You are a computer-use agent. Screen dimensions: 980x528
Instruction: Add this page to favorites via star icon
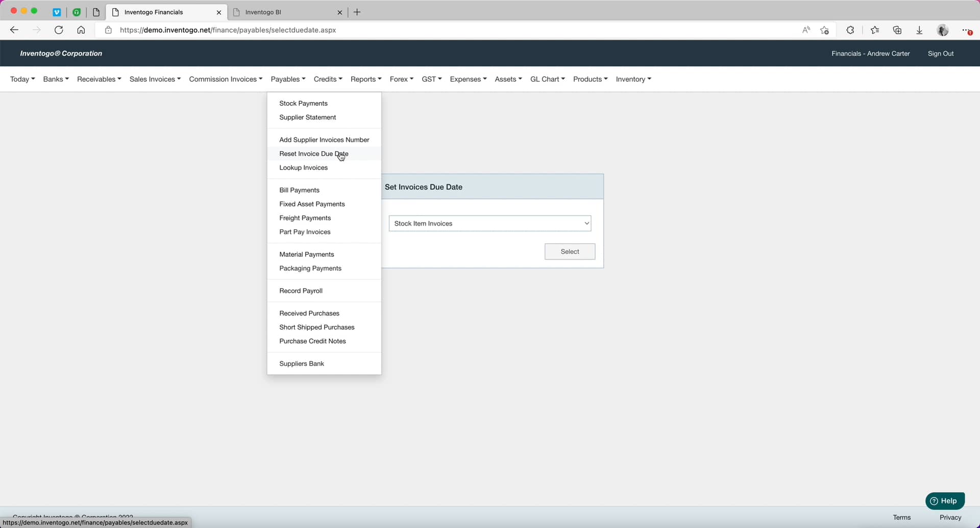(825, 30)
